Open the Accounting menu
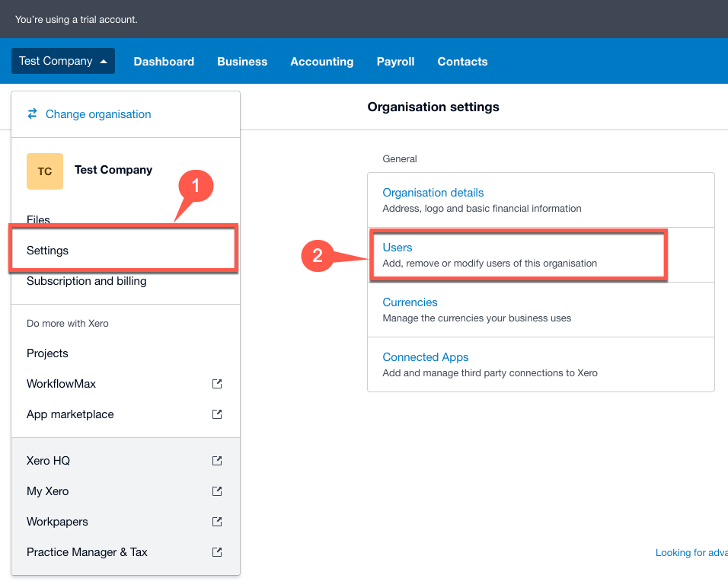This screenshot has height=588, width=728. (x=322, y=61)
